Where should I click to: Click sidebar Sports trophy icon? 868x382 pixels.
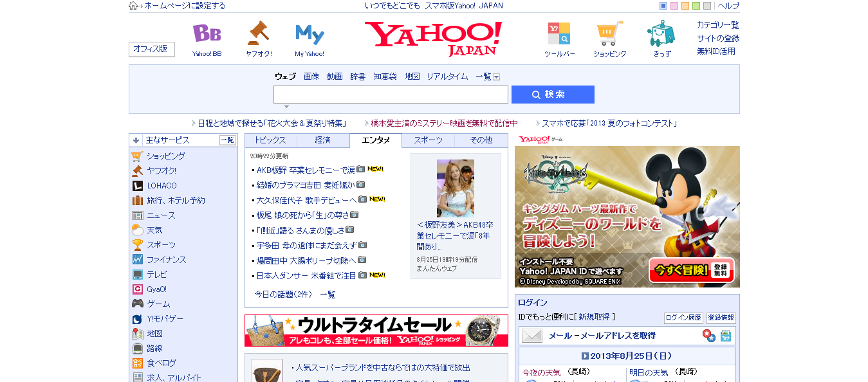[137, 245]
